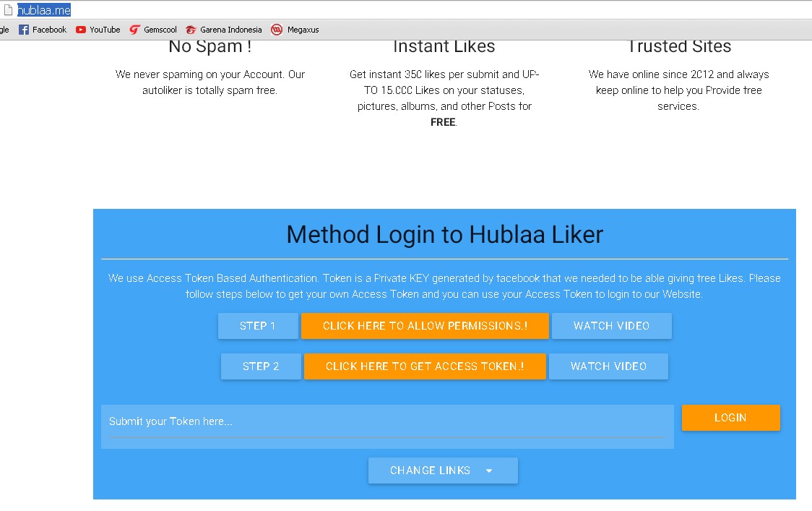Select the STEP 2 button

[260, 366]
